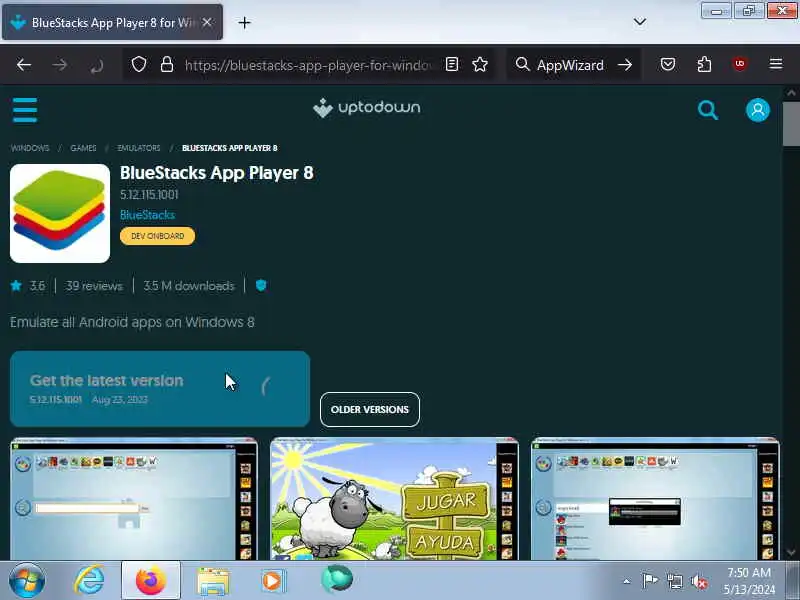Click the padlock site info icon

click(167, 64)
